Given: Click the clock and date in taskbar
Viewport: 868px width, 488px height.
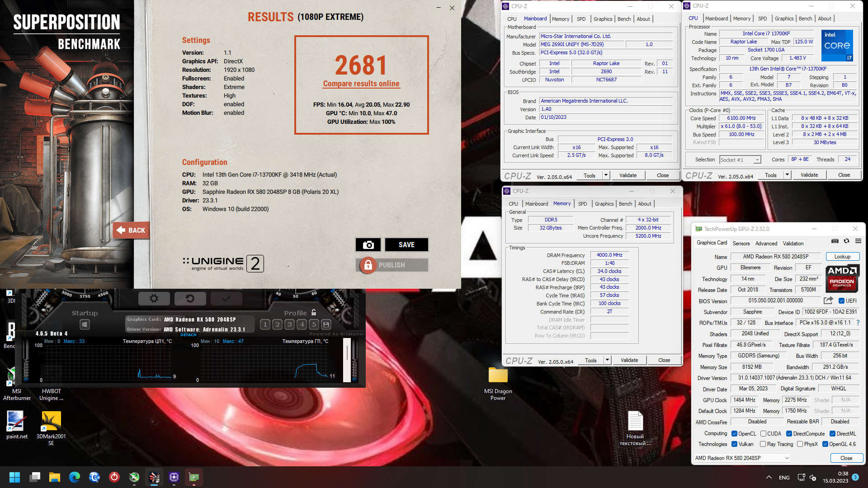Looking at the screenshot, I should tap(835, 477).
